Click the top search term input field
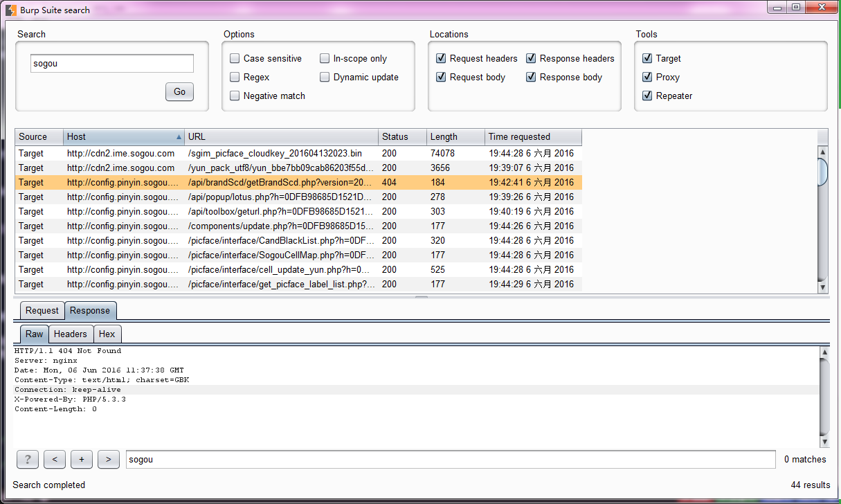841x504 pixels. (112, 64)
